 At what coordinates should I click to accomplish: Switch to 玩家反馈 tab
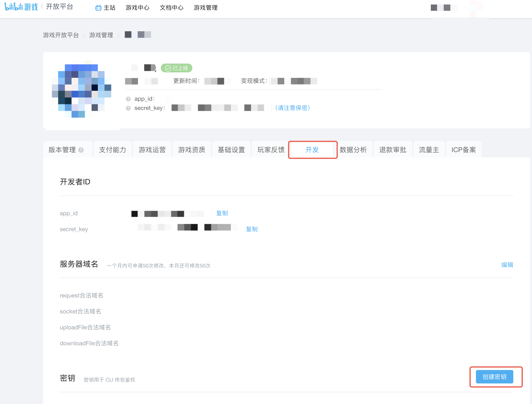pos(271,150)
